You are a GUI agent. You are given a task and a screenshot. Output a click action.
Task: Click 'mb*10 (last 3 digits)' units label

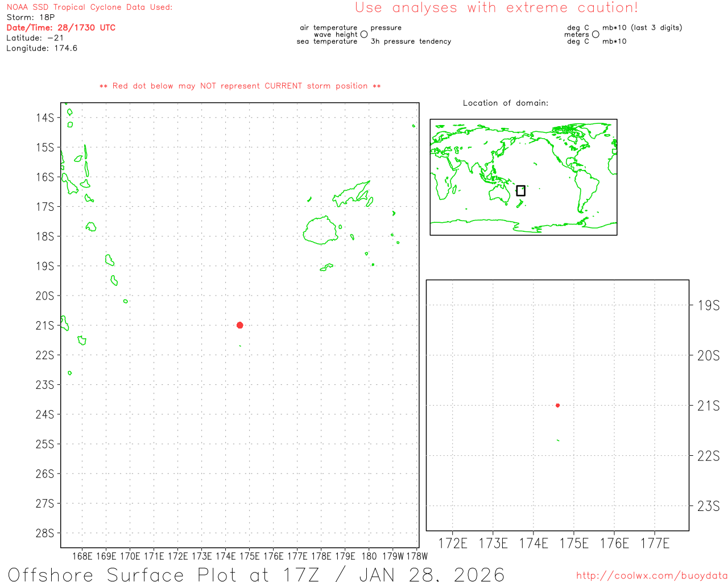click(x=642, y=28)
